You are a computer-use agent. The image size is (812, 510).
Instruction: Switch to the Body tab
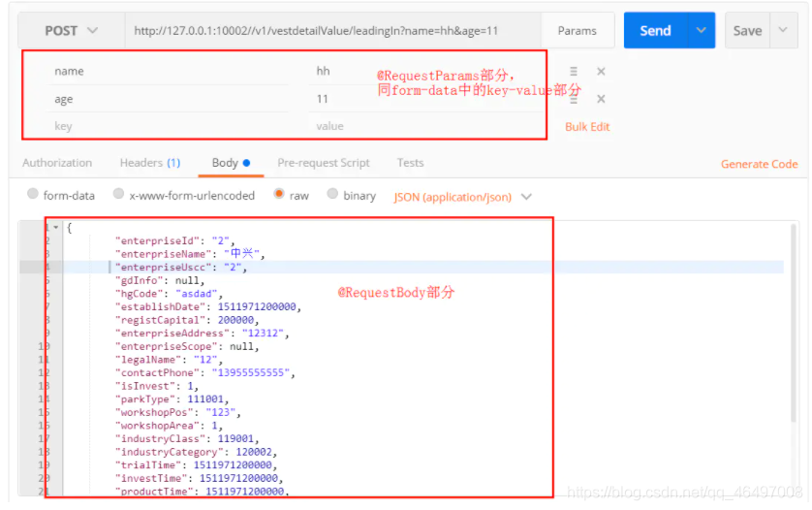[231, 163]
